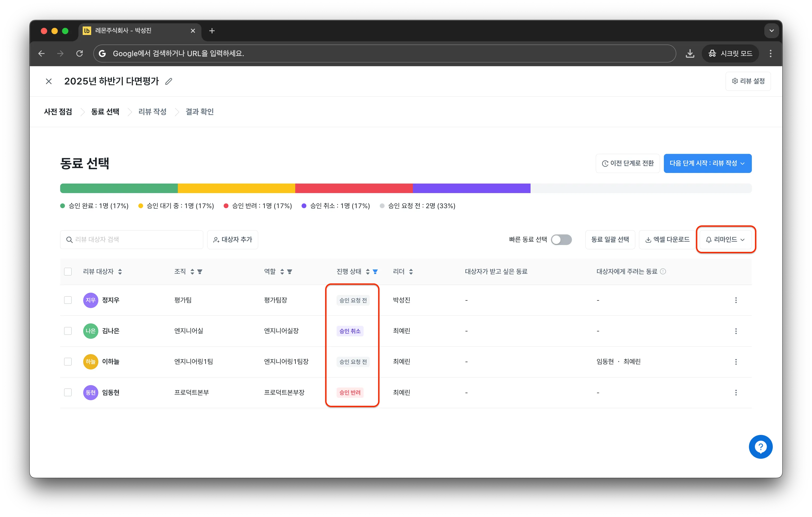The width and height of the screenshot is (812, 517).
Task: Open 결과 확인 step
Action: (x=200, y=112)
